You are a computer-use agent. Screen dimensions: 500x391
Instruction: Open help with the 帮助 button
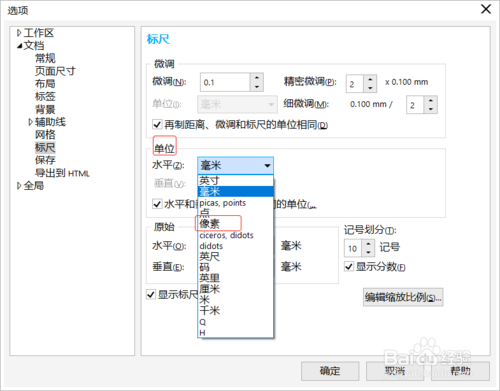coord(460,371)
